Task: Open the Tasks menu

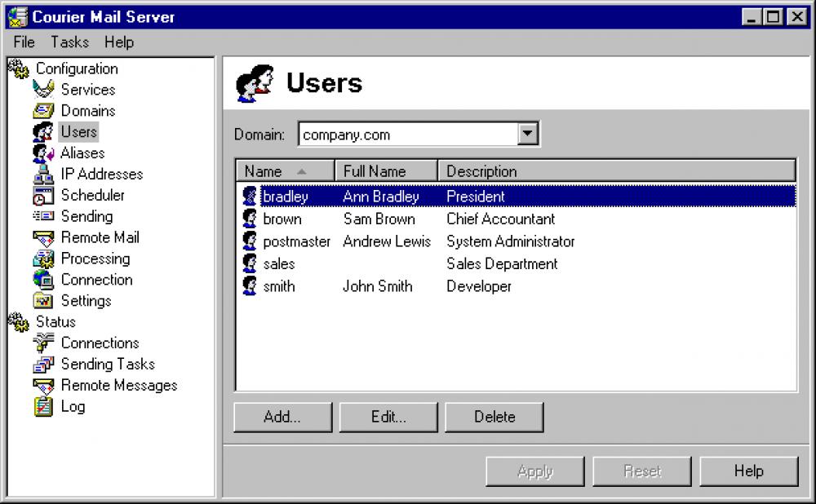Action: point(69,42)
